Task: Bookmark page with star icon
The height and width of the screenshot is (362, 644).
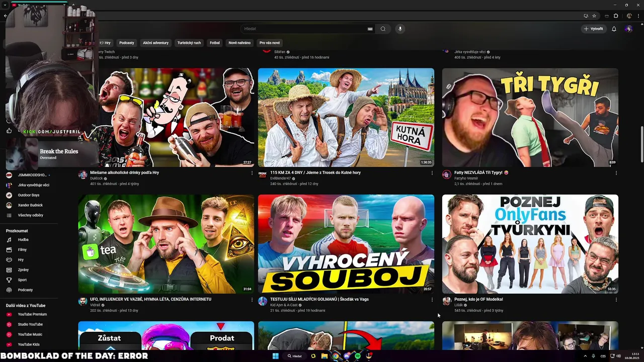Action: pyautogui.click(x=594, y=16)
